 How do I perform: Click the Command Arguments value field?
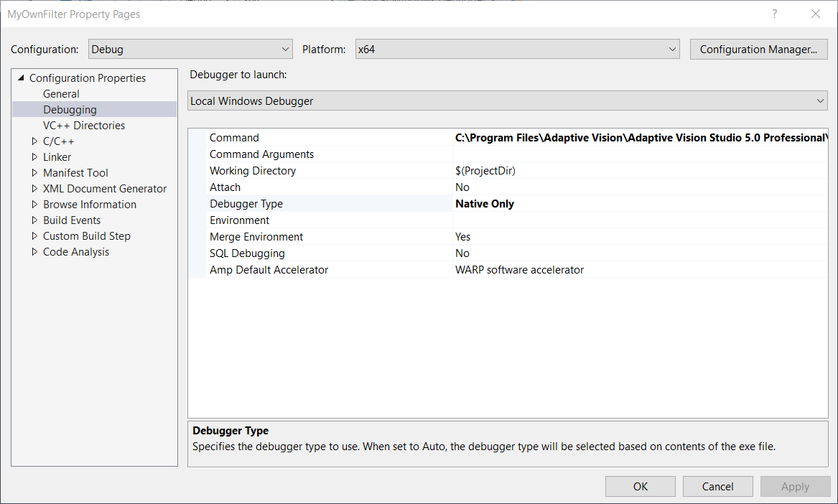[639, 154]
